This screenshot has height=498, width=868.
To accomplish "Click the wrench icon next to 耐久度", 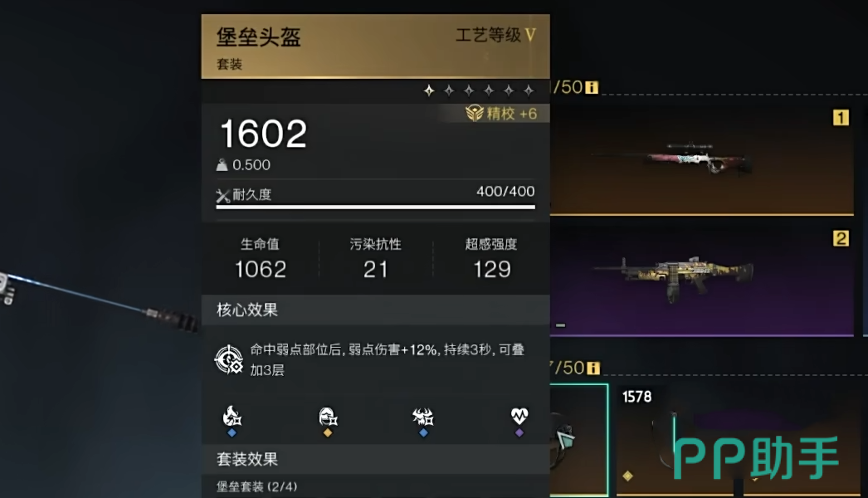I will pos(222,196).
